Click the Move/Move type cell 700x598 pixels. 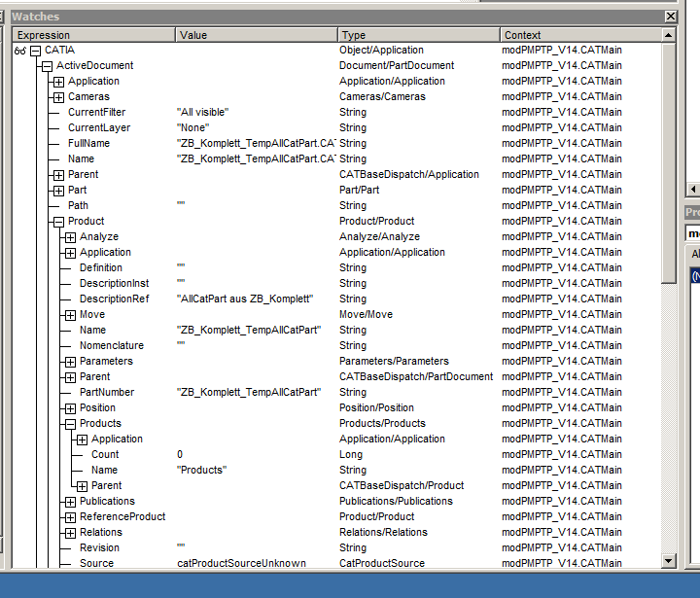366,314
